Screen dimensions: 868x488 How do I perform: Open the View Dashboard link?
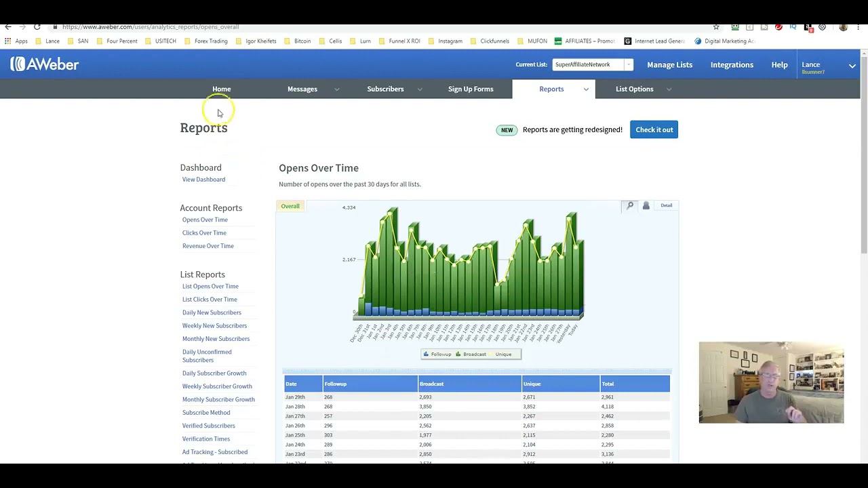tap(203, 180)
